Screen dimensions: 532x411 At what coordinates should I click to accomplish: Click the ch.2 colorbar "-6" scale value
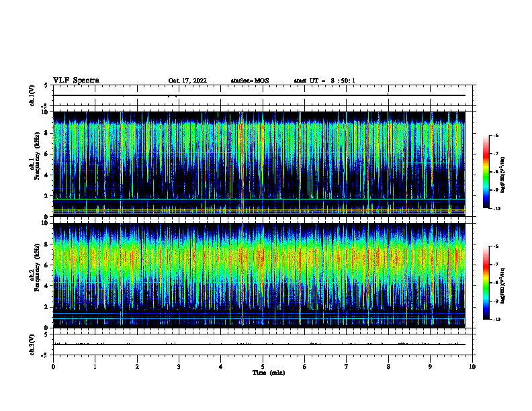coord(496,246)
